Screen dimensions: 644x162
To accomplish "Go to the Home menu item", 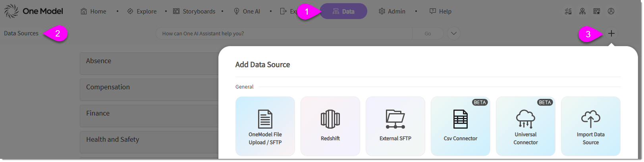I will tap(94, 12).
